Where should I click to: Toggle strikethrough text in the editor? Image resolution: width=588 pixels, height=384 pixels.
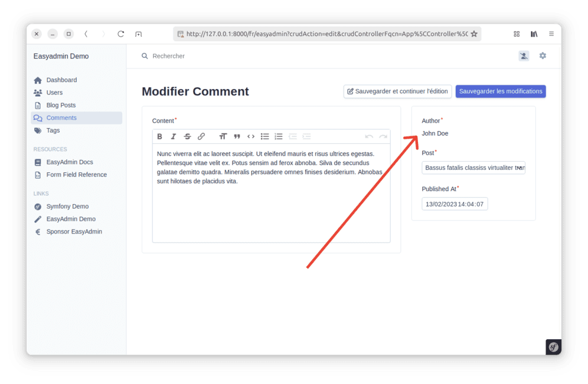pos(187,136)
